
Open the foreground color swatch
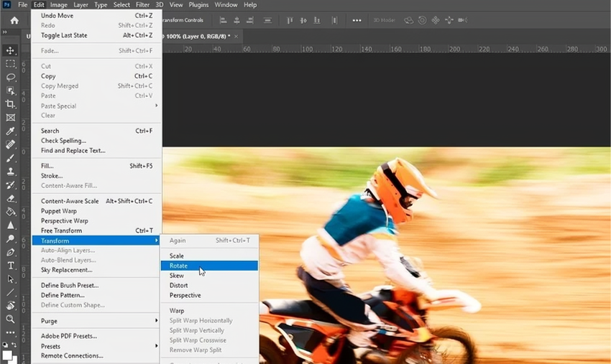(x=7, y=355)
